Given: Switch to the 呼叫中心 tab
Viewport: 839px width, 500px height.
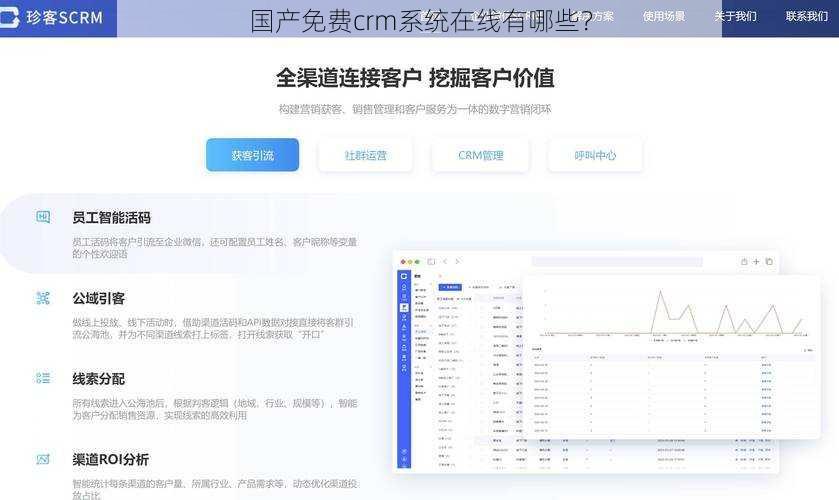Looking at the screenshot, I should pos(595,155).
